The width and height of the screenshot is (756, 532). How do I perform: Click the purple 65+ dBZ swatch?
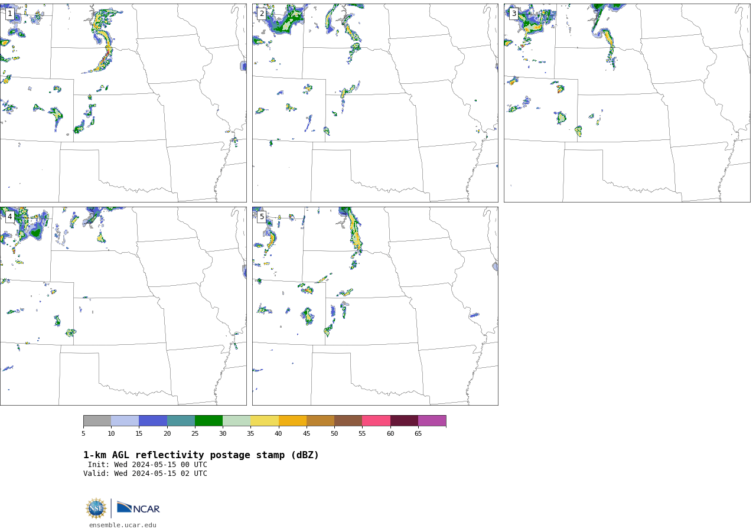[x=432, y=420]
